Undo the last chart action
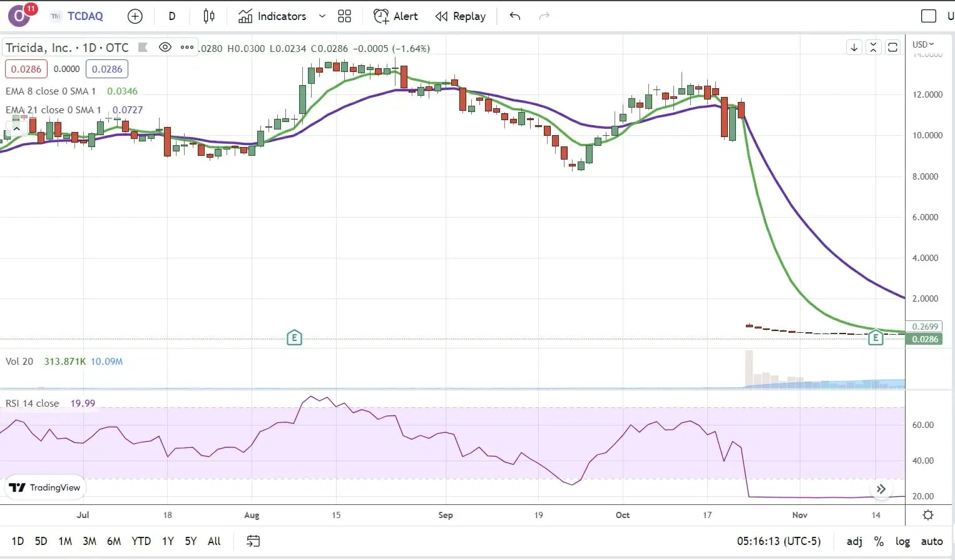Image resolution: width=955 pixels, height=560 pixels. tap(515, 16)
